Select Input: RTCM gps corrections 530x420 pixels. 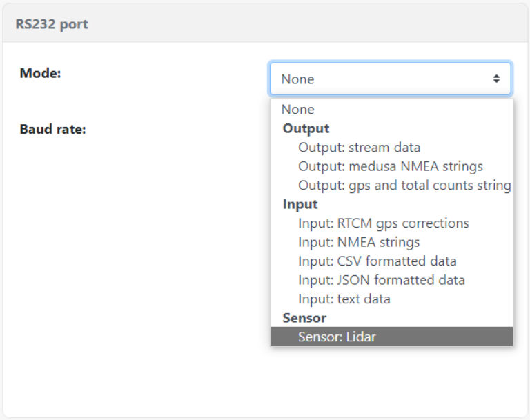[x=383, y=223]
